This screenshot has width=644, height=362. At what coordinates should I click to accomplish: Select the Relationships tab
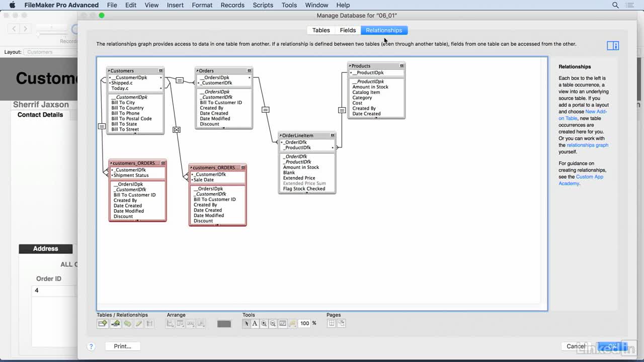coord(384,30)
